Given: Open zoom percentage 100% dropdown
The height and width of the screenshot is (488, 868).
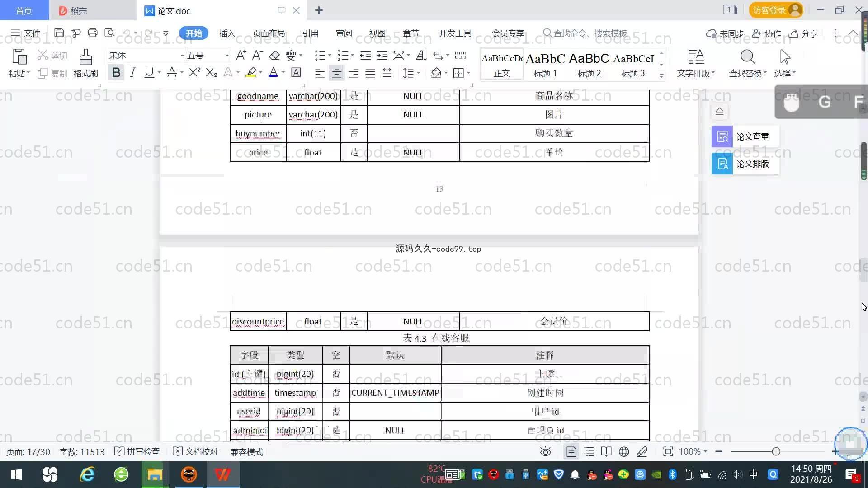Looking at the screenshot, I should click(693, 452).
